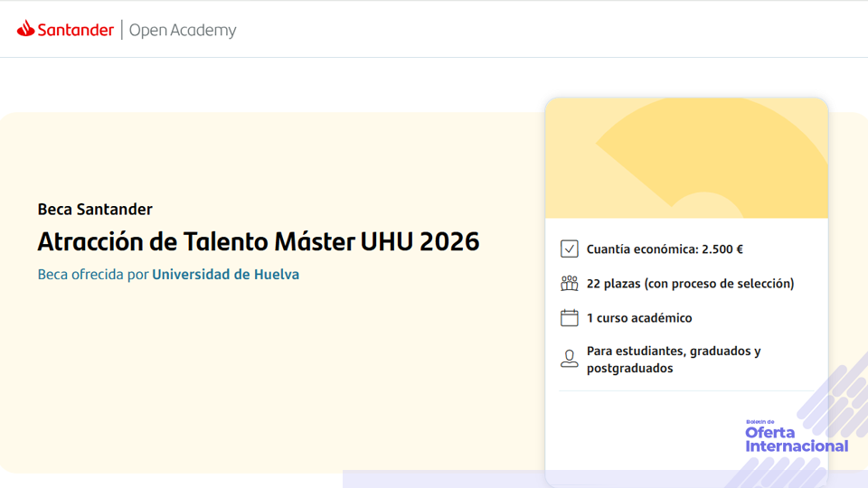
Task: Click the 22 plazas selection process text
Action: (690, 284)
